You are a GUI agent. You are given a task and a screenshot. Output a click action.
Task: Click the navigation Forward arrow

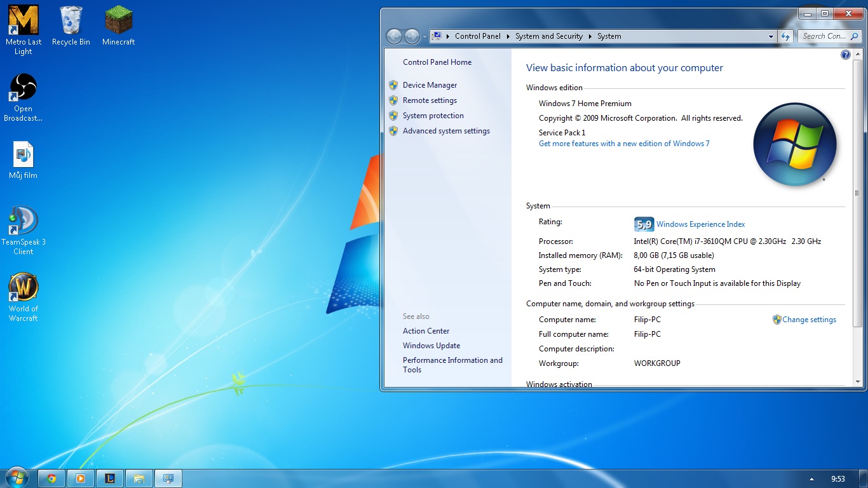(x=412, y=36)
